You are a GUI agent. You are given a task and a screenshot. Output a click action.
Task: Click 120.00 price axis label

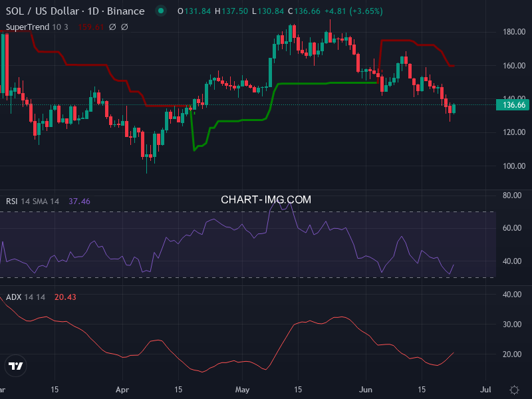click(x=514, y=132)
